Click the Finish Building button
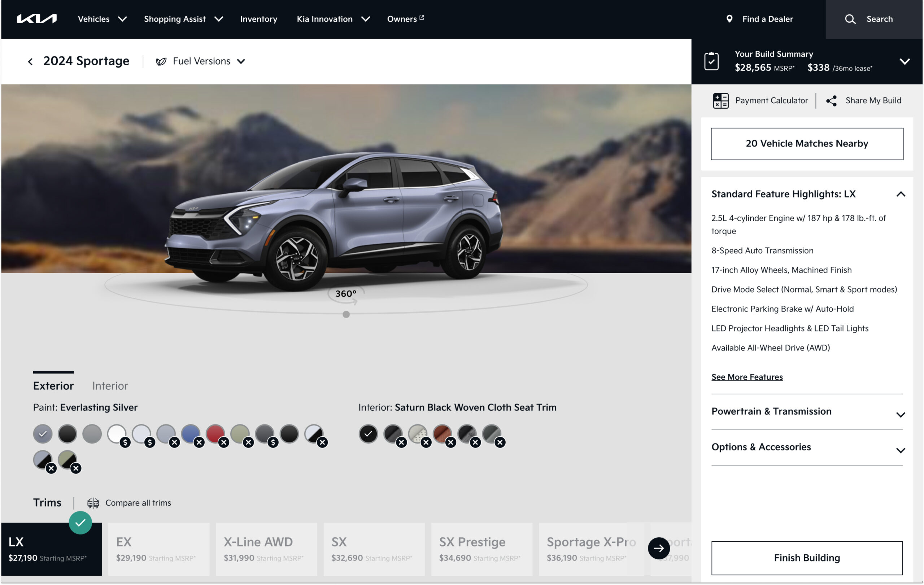Image resolution: width=924 pixels, height=585 pixels. point(806,558)
